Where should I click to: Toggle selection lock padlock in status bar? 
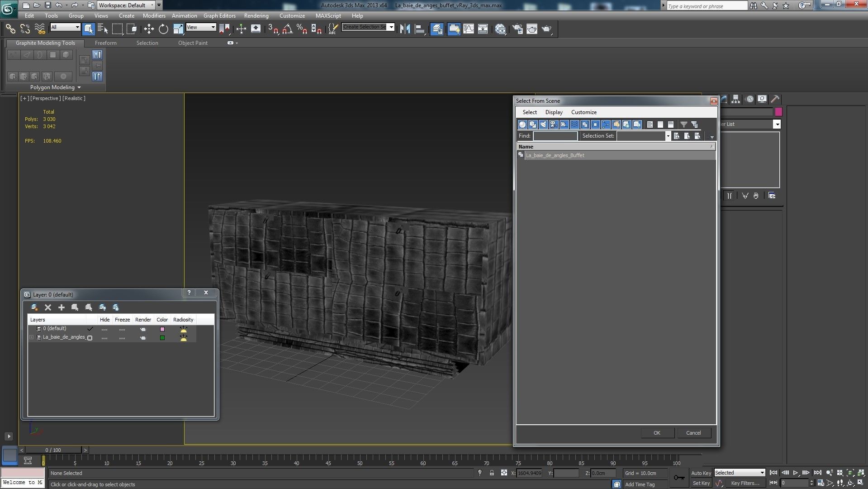click(492, 473)
